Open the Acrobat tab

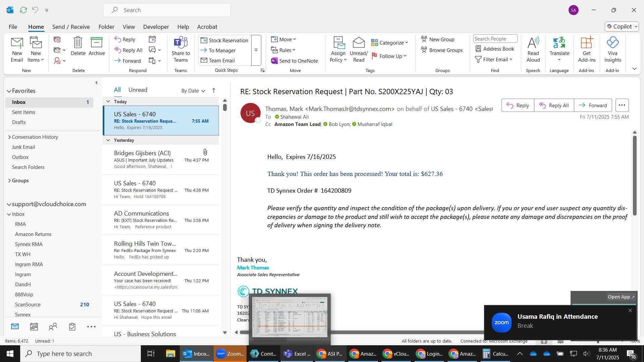[207, 27]
